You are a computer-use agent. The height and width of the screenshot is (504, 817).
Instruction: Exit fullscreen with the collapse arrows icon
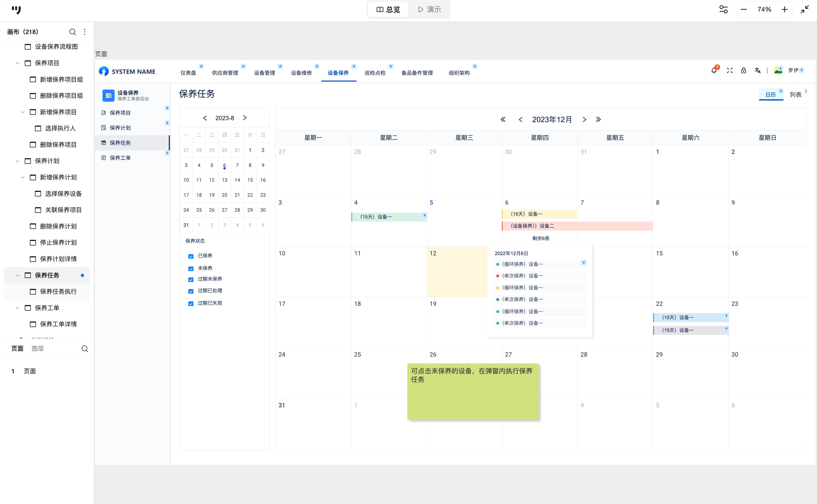(x=805, y=9)
